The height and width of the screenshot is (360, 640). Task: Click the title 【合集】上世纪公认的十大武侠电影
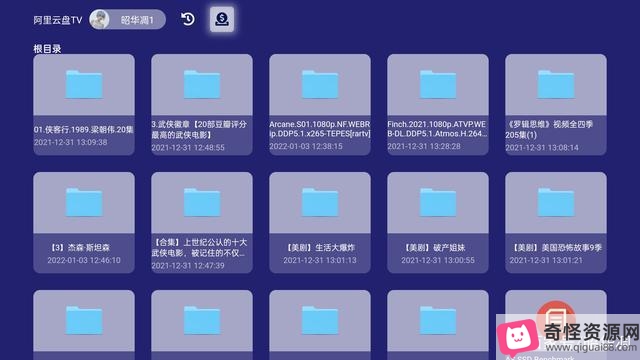(x=199, y=247)
